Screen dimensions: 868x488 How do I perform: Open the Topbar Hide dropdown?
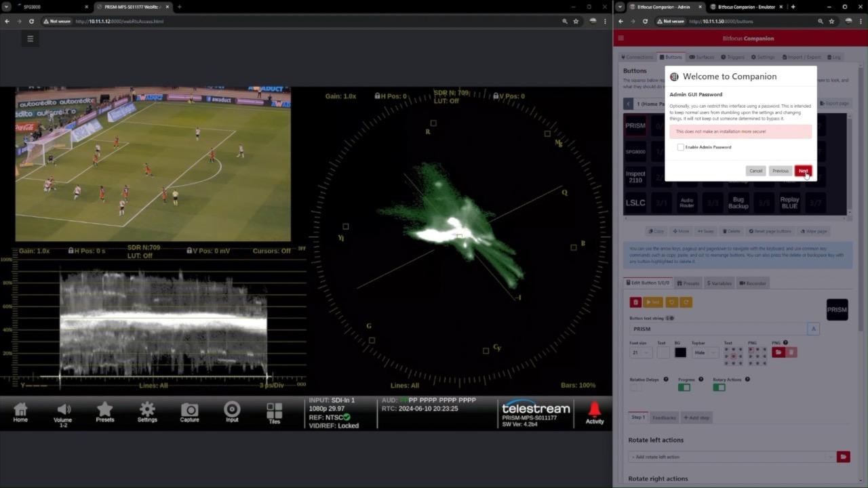705,352
